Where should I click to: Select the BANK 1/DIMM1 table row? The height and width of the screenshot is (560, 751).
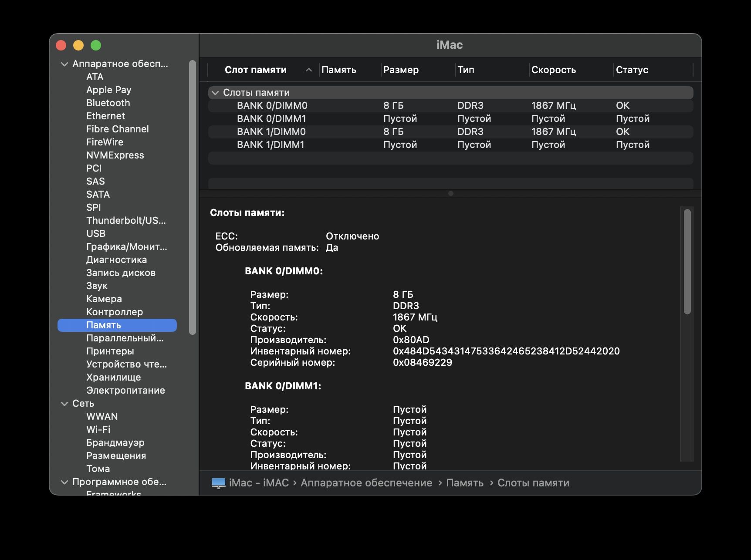450,145
